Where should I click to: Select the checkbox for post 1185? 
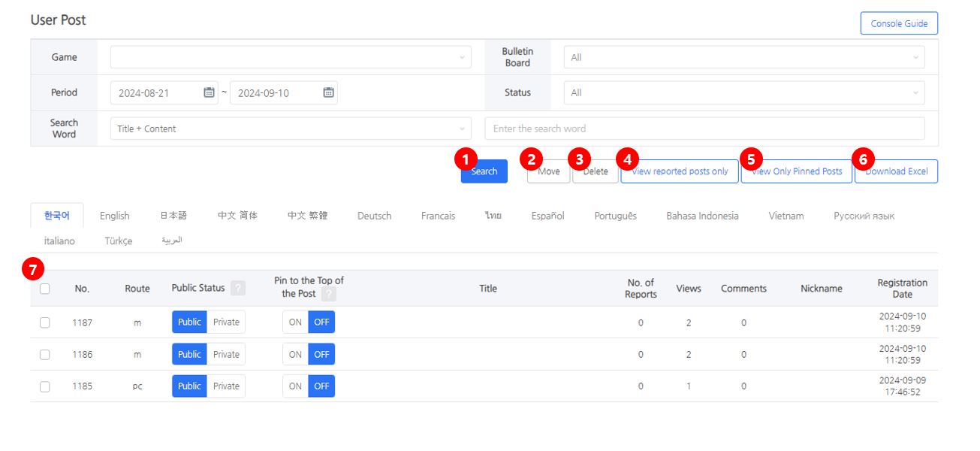tap(45, 386)
